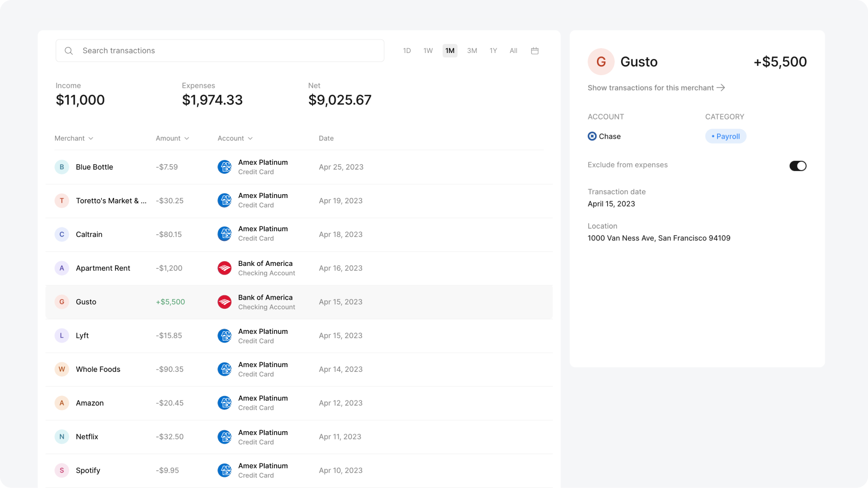Click the Netflix merchant avatar
868x488 pixels.
coord(62,437)
